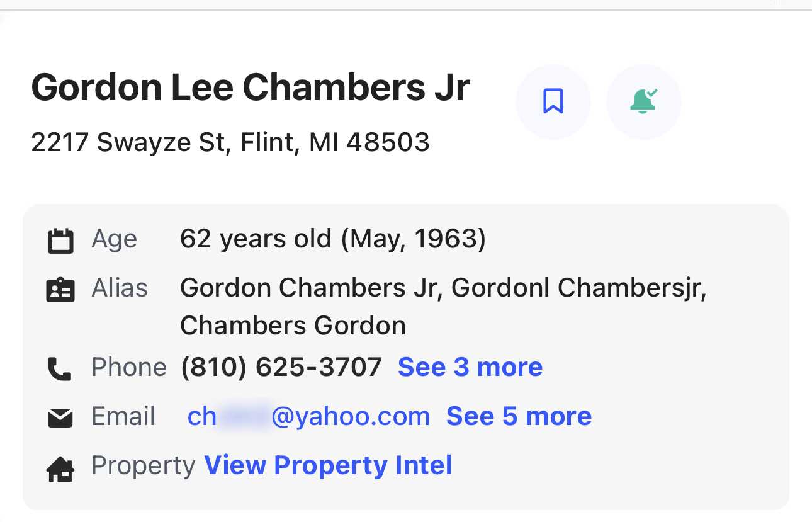Click the alias text Chambers Gordon
The height and width of the screenshot is (522, 812).
293,326
